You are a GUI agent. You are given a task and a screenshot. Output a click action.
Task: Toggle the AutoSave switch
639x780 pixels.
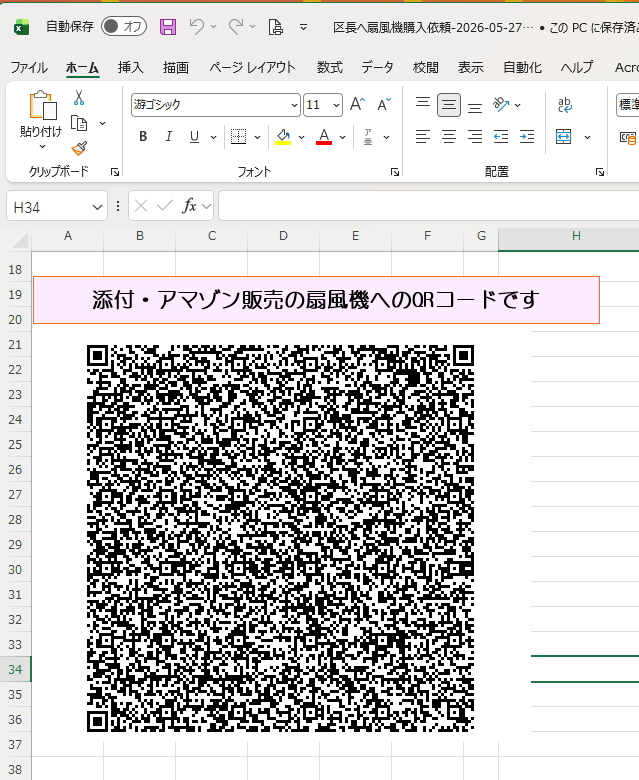point(124,26)
